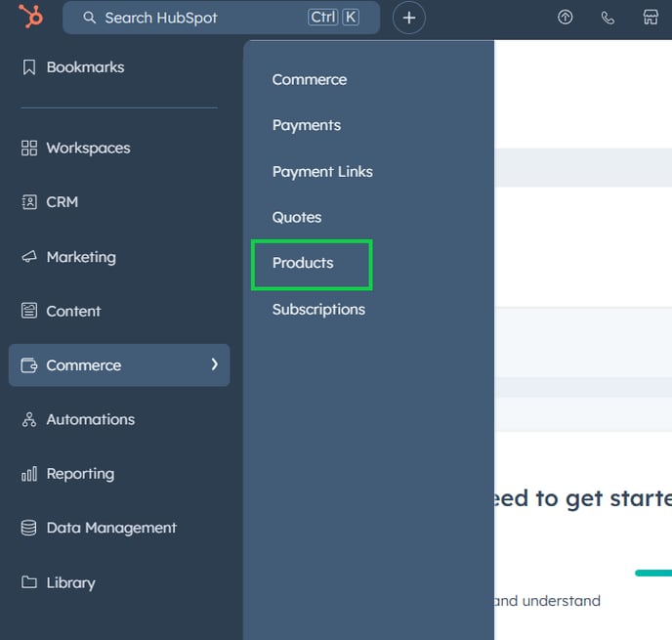Open the Marketing menu
672x640 pixels.
[x=81, y=257]
